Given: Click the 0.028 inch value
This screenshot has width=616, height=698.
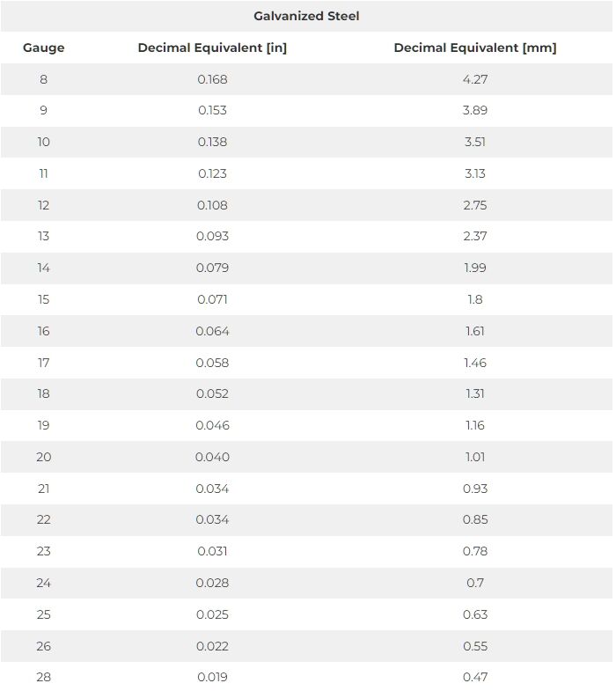Looking at the screenshot, I should pos(212,583).
